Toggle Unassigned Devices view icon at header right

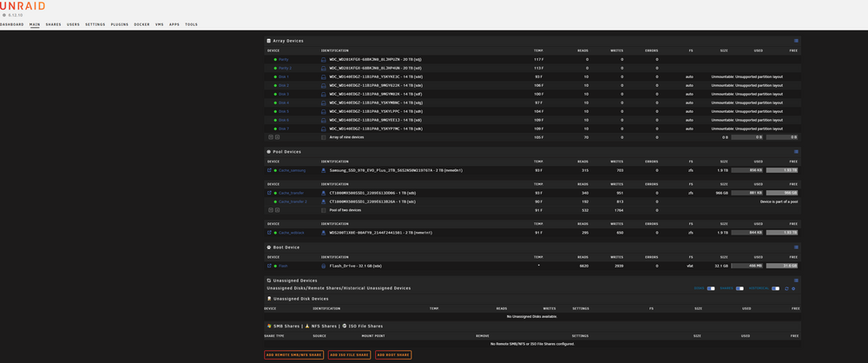tap(796, 280)
